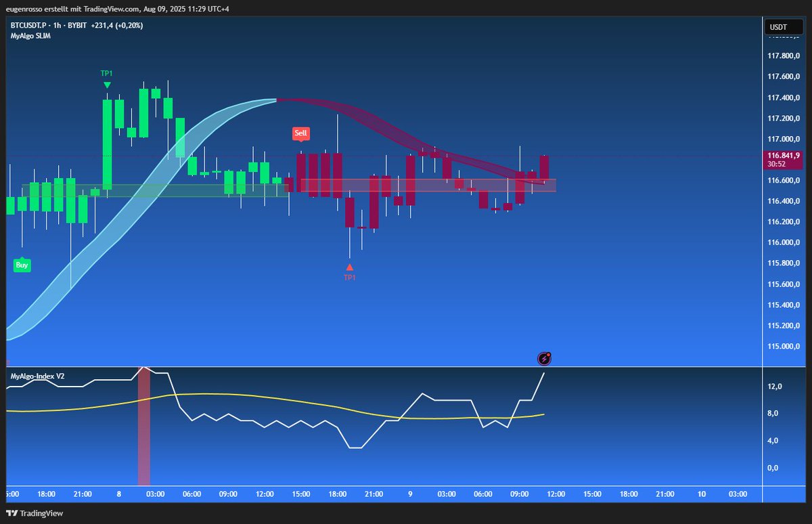
Task: Click the 115.000,0 price axis label
Action: [784, 347]
